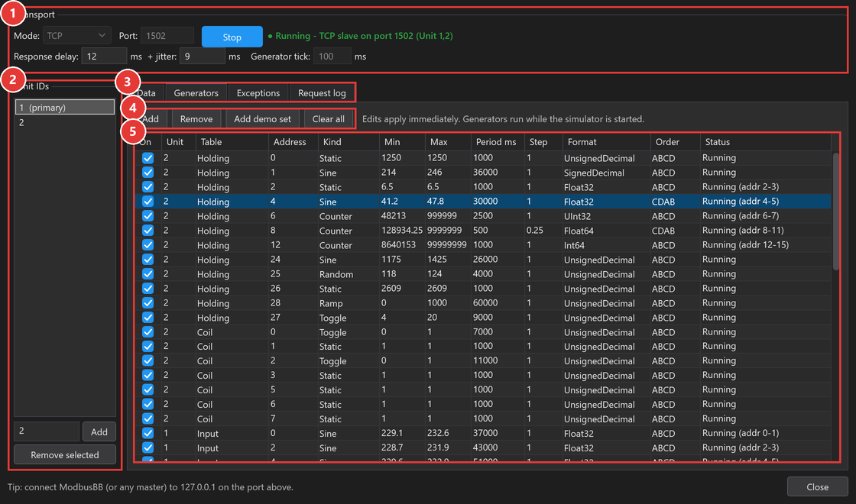856x504 pixels.
Task: Click Remove selected button
Action: point(64,454)
